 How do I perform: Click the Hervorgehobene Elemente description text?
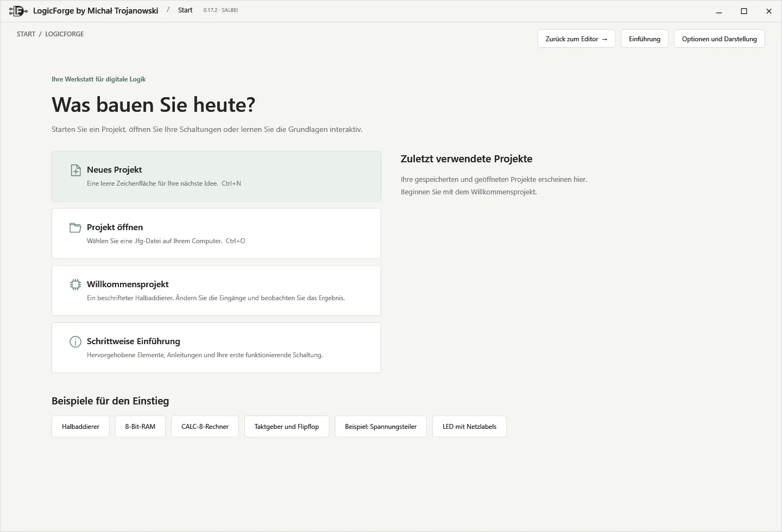tap(205, 355)
